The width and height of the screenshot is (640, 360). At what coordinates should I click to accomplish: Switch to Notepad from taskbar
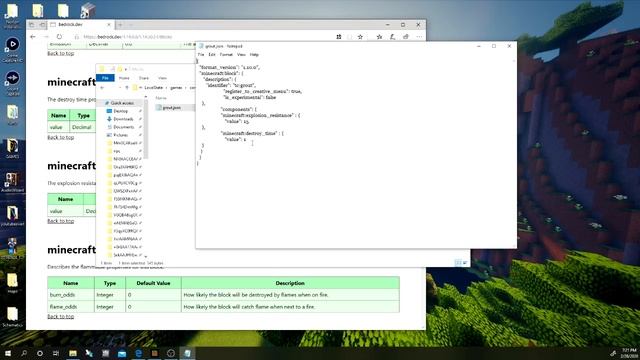187,353
